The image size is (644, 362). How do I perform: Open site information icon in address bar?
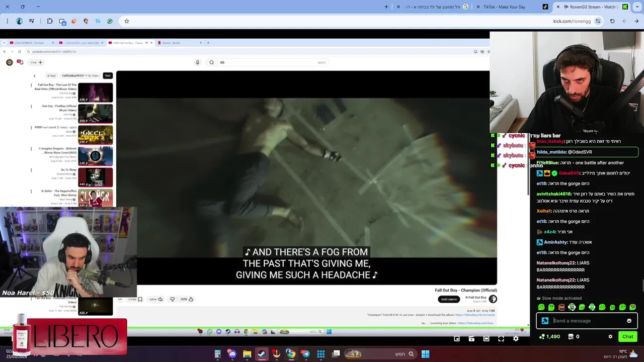[x=598, y=21]
